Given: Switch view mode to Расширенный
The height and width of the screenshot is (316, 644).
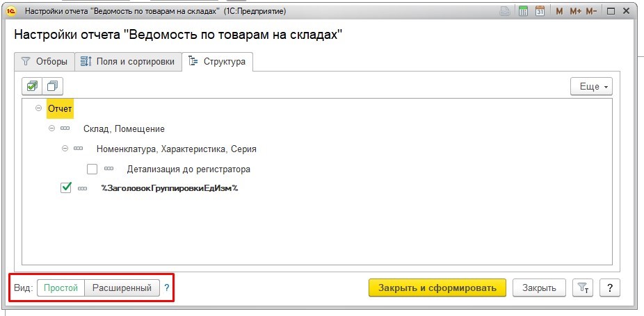Looking at the screenshot, I should tap(122, 288).
